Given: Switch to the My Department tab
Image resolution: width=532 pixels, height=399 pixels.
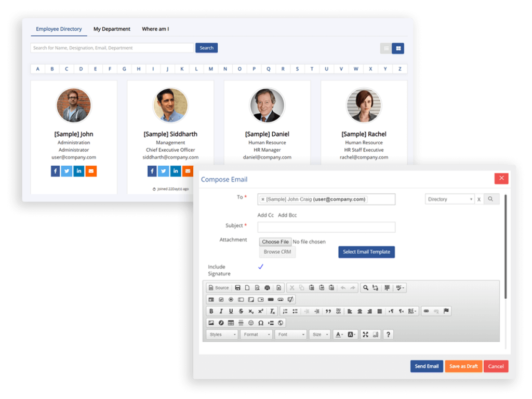Looking at the screenshot, I should point(112,29).
